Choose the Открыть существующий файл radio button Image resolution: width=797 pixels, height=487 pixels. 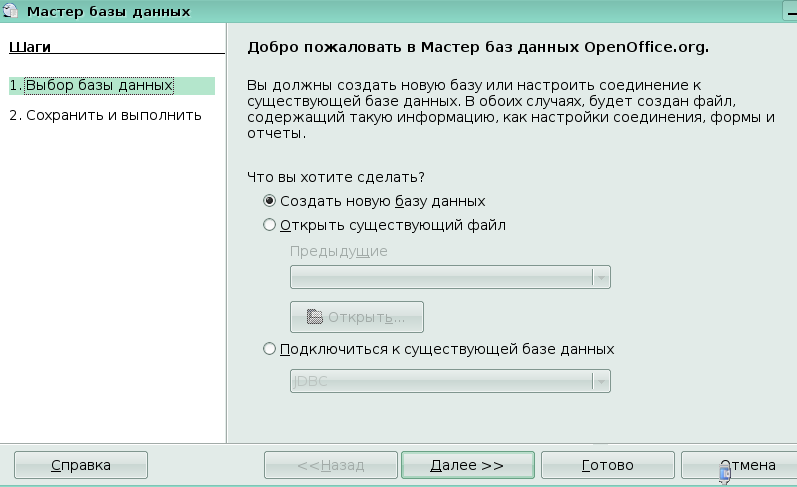pos(269,225)
